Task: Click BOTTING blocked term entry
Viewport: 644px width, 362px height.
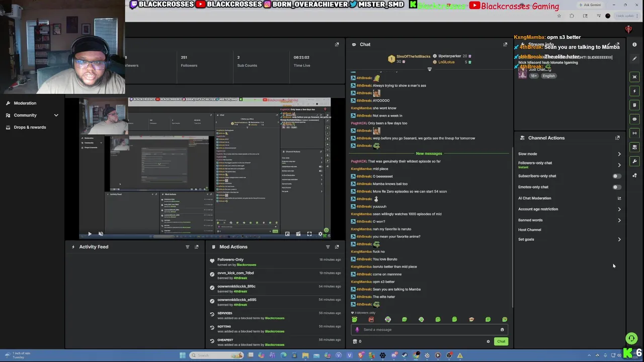Action: [224, 327]
